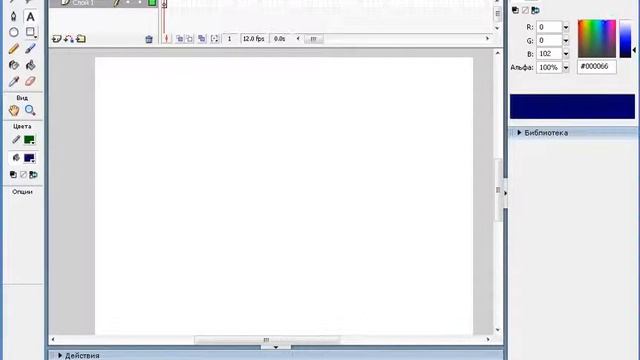This screenshot has height=360, width=640.
Task: Select the Brush tool
Action: [x=30, y=49]
